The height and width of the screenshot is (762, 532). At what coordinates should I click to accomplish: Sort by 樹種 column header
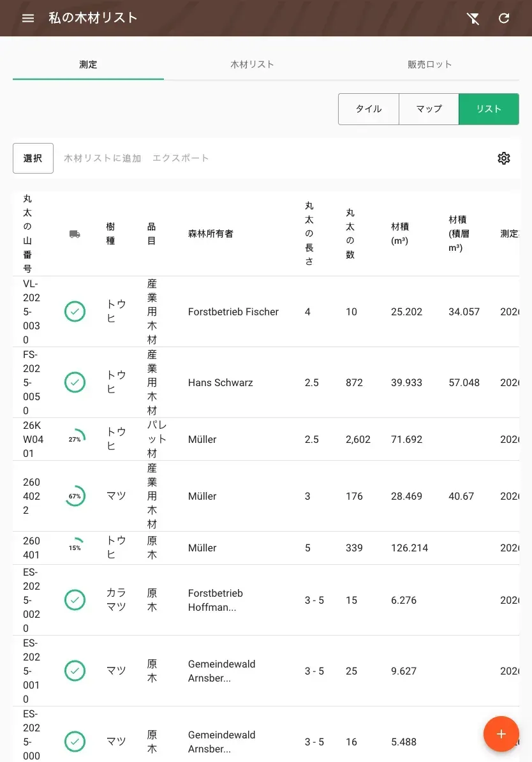point(111,234)
